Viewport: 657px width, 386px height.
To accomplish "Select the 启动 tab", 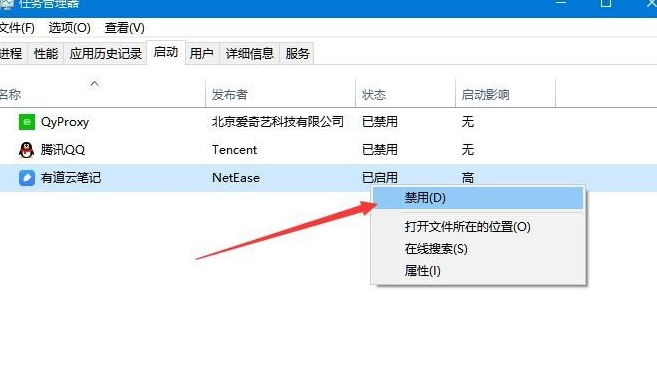I will point(166,52).
